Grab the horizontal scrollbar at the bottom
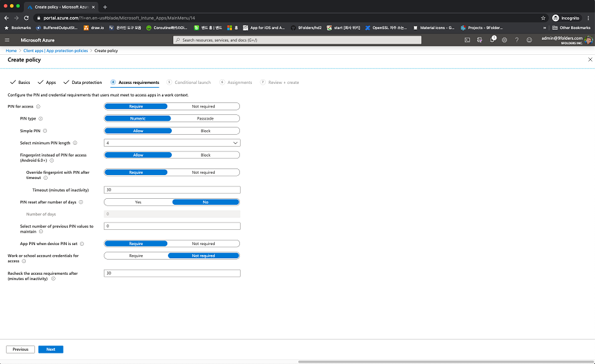 click(x=446, y=362)
